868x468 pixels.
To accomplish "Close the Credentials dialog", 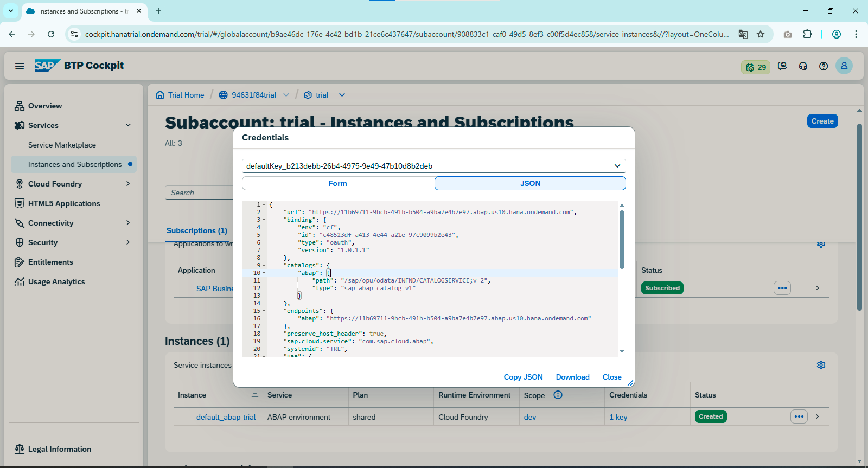I will [612, 377].
